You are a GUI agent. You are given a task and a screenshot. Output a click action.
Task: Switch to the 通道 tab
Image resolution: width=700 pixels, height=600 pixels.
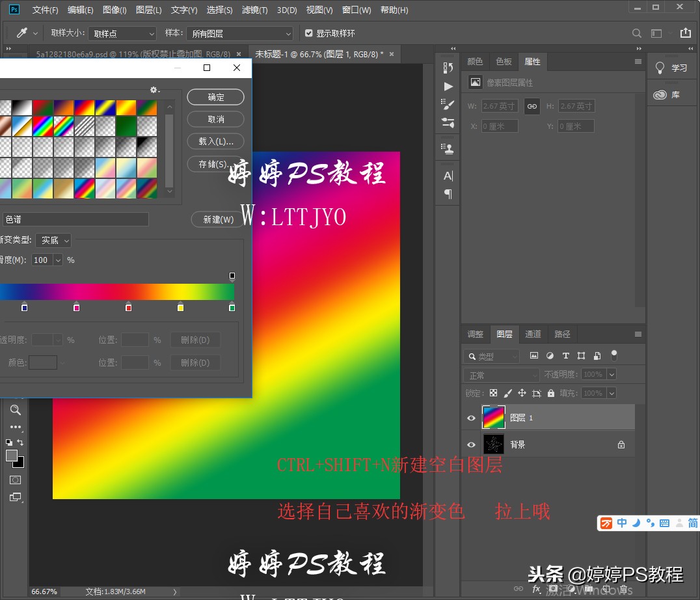click(x=533, y=334)
